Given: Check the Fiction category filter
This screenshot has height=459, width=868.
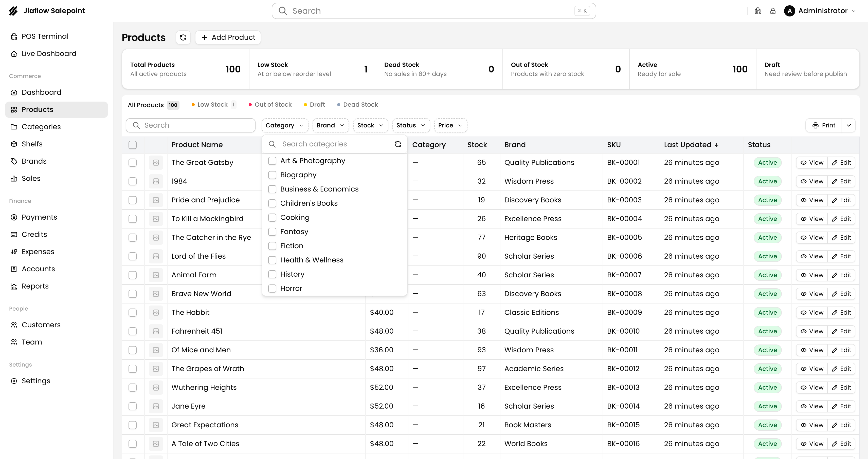Looking at the screenshot, I should coord(272,246).
